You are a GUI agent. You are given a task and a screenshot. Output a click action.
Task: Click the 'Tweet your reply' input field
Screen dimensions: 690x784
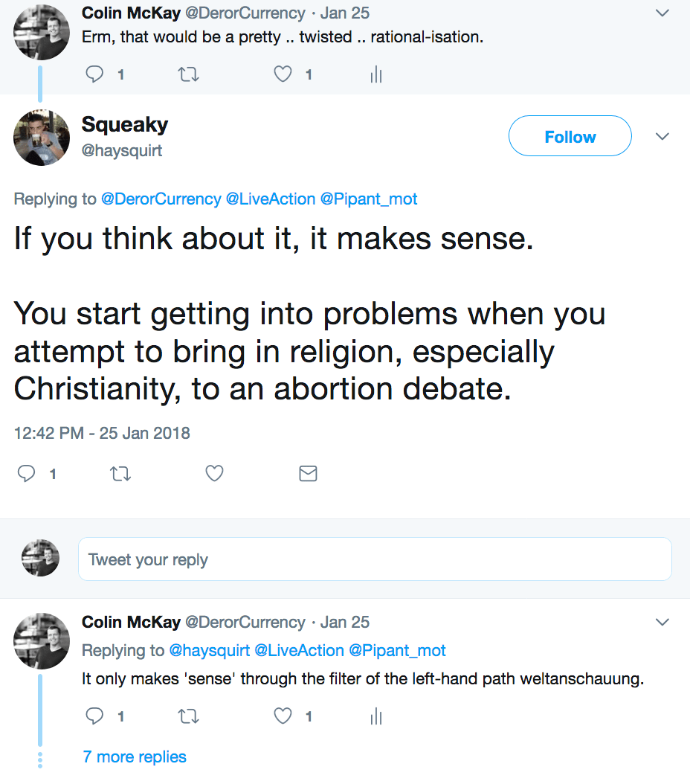click(372, 558)
